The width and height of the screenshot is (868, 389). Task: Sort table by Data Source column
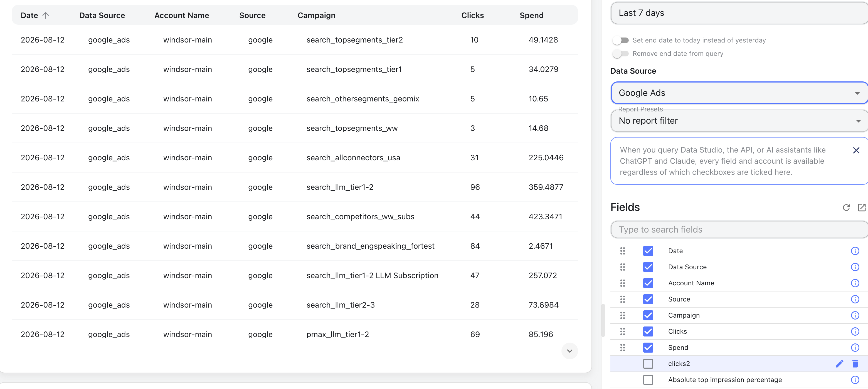(102, 16)
